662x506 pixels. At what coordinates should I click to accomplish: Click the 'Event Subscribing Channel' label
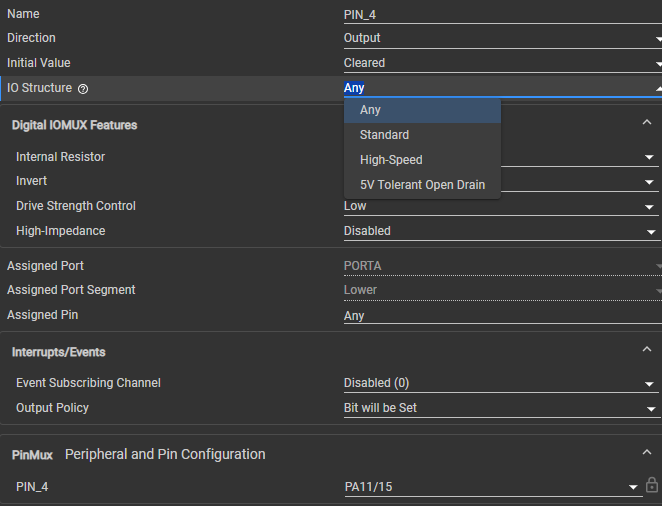pyautogui.click(x=88, y=383)
